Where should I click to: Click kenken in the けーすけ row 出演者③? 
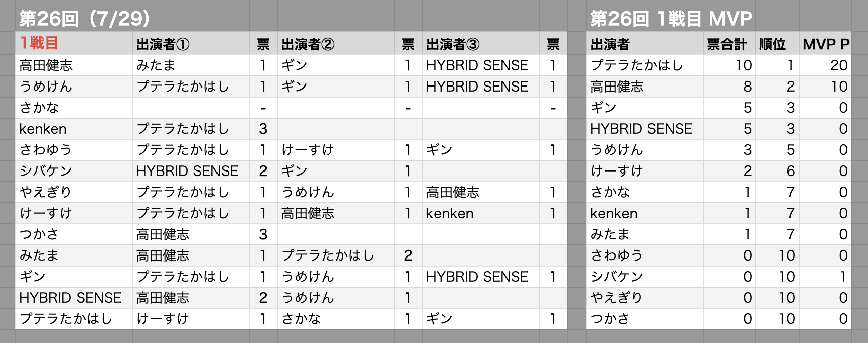pyautogui.click(x=450, y=213)
